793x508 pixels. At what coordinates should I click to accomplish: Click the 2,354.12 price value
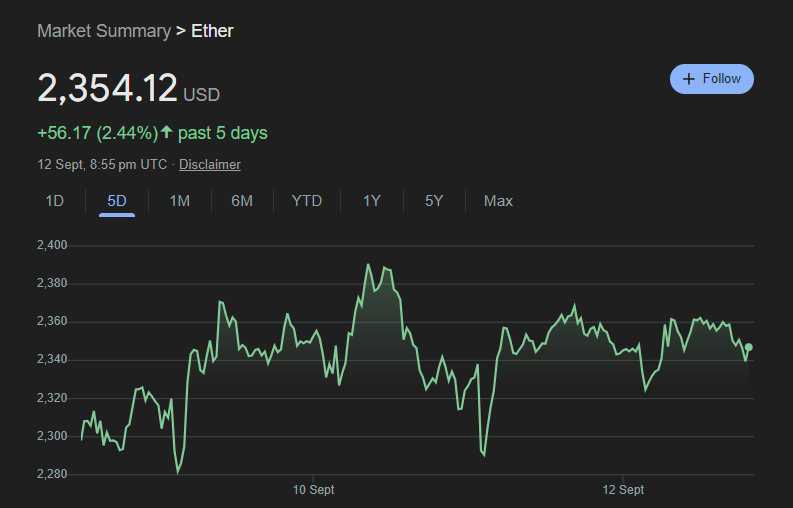click(x=107, y=88)
